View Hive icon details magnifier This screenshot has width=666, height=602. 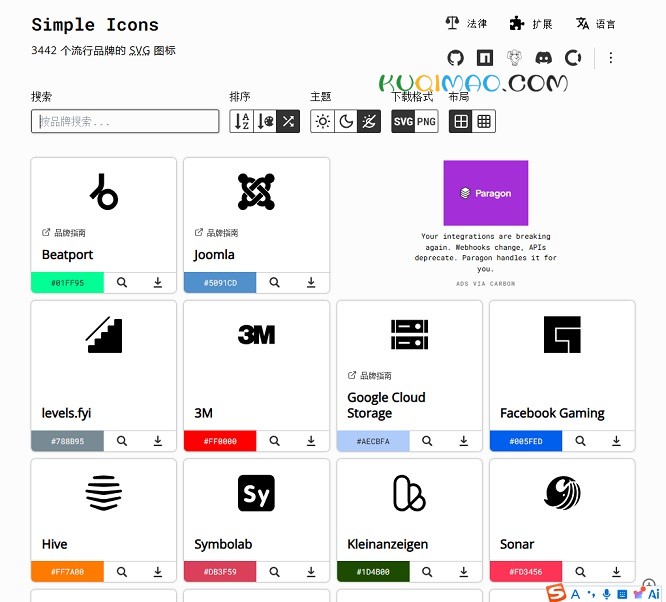click(122, 572)
